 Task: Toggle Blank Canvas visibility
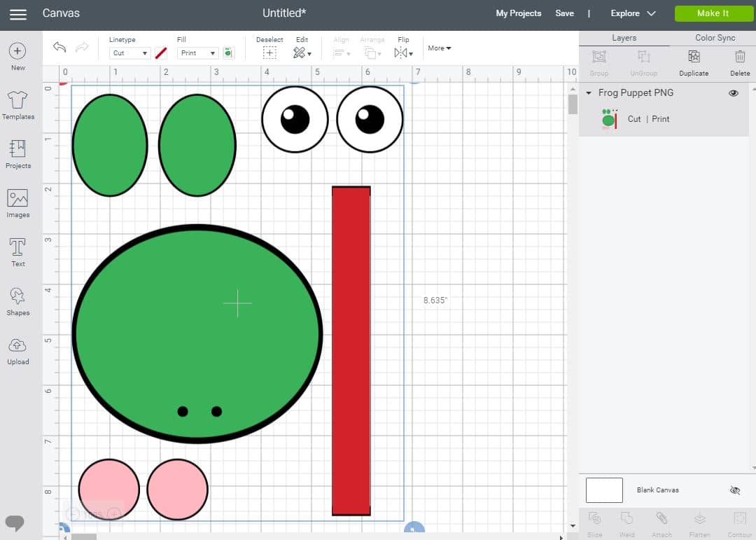pos(734,490)
